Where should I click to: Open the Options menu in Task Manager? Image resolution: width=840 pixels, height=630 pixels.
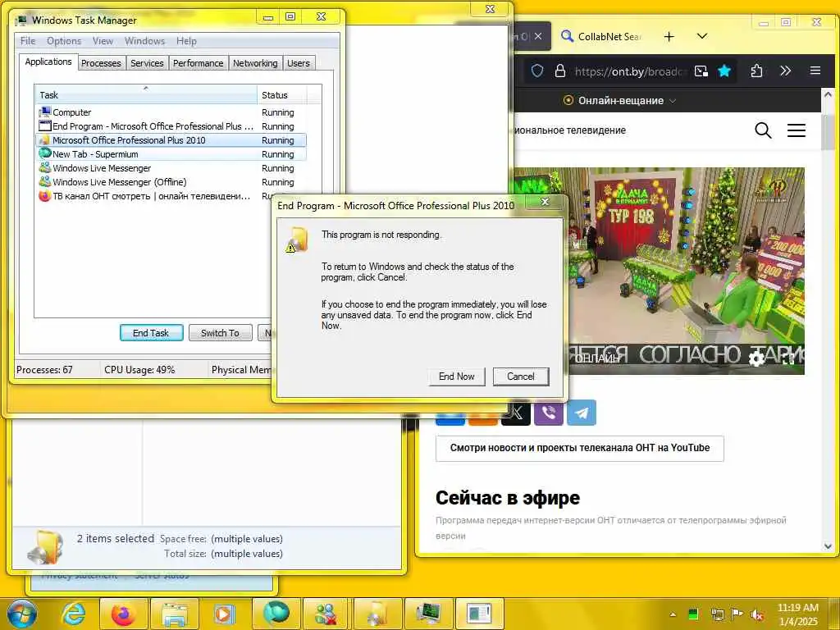coord(64,41)
